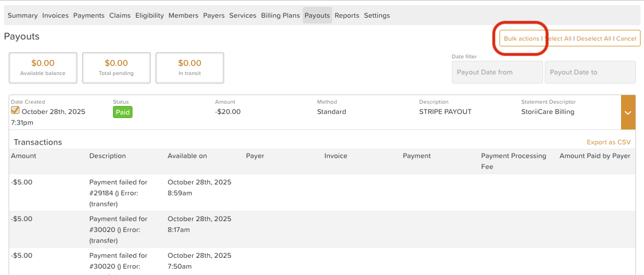Expand the payout row orange chevron
The width and height of the screenshot is (644, 275).
628,112
